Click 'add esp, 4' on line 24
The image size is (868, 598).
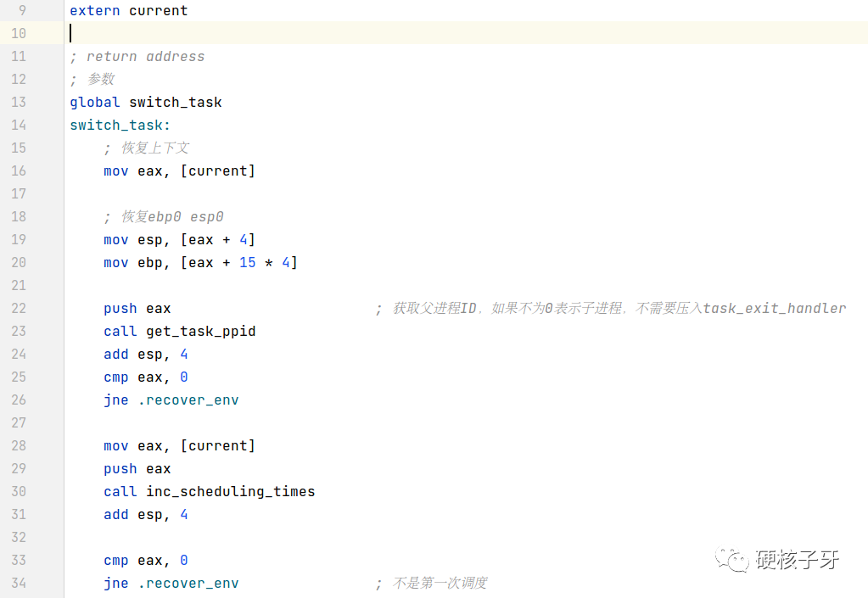coord(146,354)
